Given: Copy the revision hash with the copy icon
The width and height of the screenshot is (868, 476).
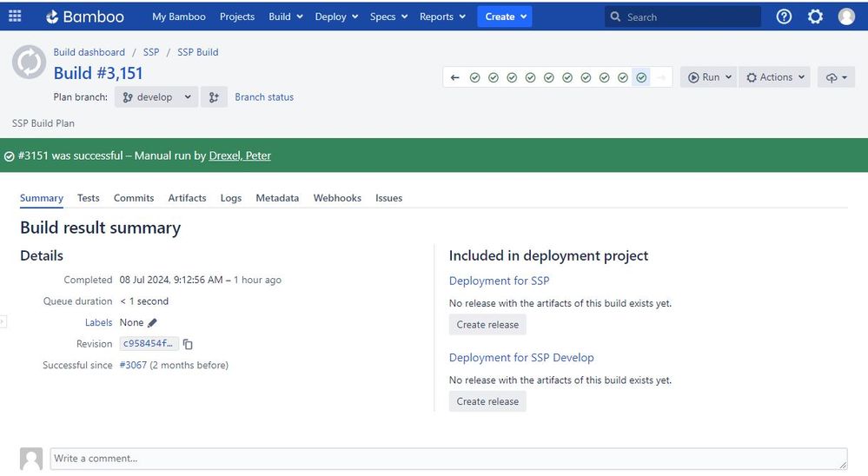Looking at the screenshot, I should [x=188, y=344].
